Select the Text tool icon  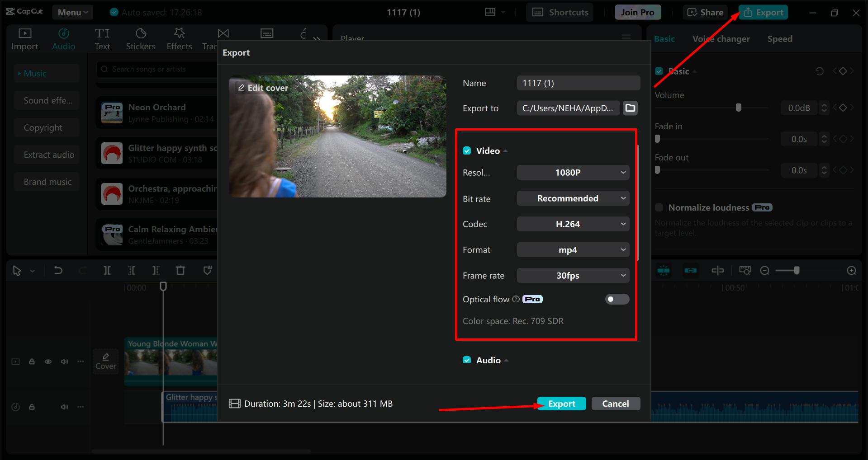click(102, 39)
